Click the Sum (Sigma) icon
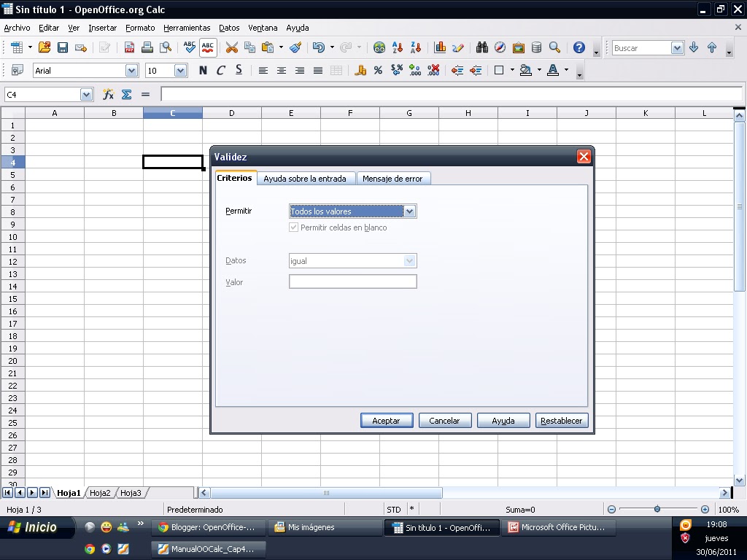Screen dimensions: 747x560 (128, 94)
